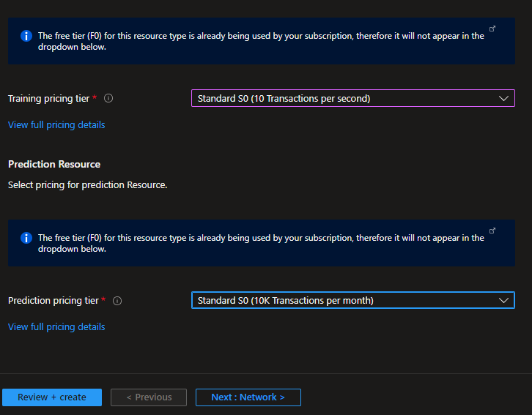This screenshot has height=415, width=532.
Task: Click info tooltip icon beside Training pricing tier
Action: pos(108,99)
